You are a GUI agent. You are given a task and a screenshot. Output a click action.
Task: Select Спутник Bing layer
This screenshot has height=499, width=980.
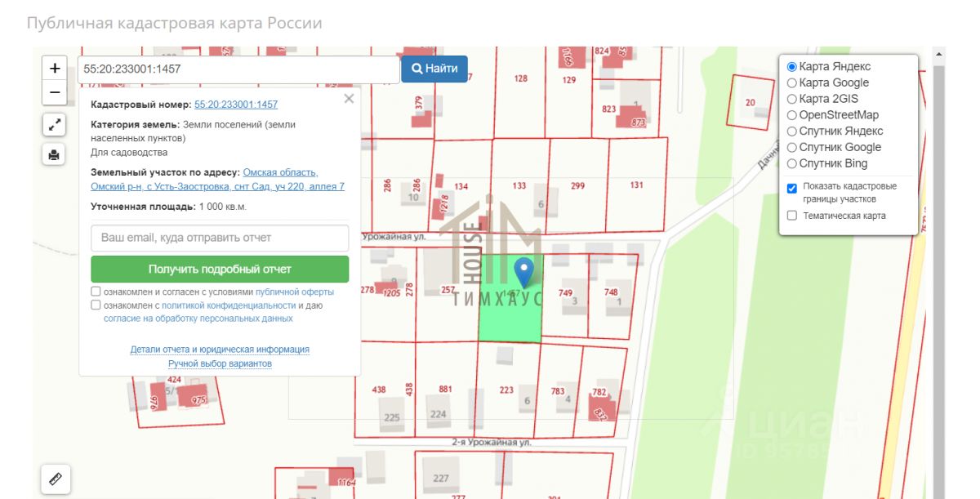[791, 163]
